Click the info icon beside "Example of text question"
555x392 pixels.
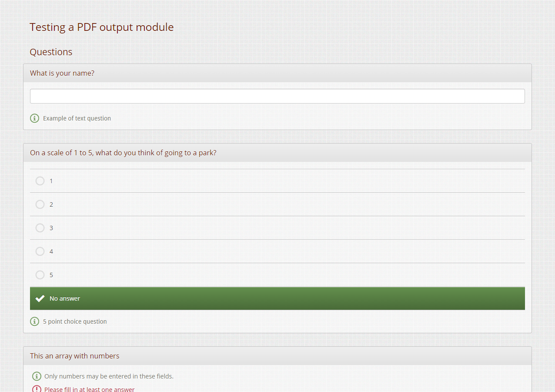point(34,118)
